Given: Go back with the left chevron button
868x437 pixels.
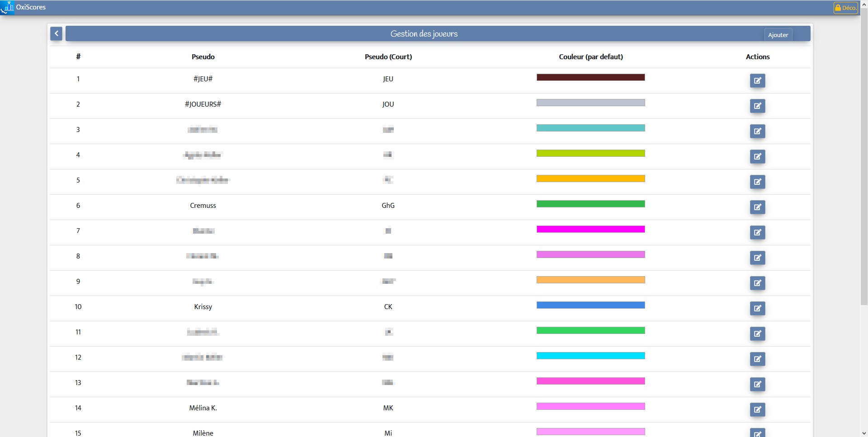Looking at the screenshot, I should pyautogui.click(x=56, y=33).
